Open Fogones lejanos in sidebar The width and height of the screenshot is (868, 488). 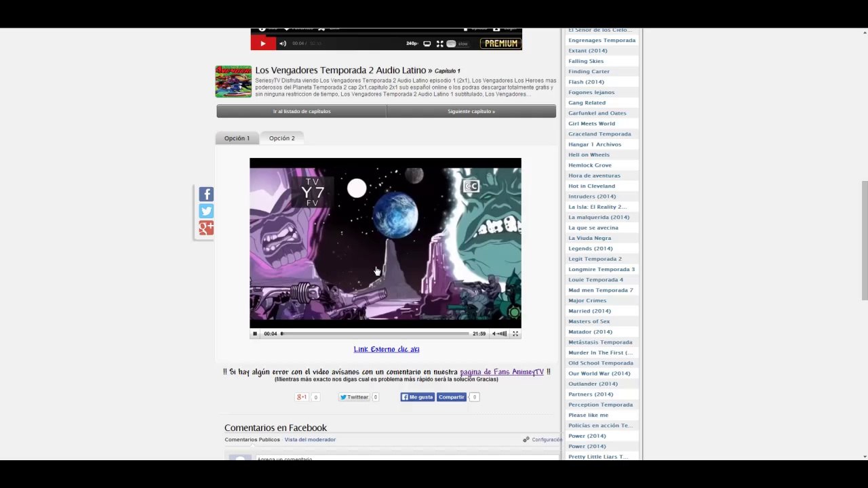coord(591,92)
